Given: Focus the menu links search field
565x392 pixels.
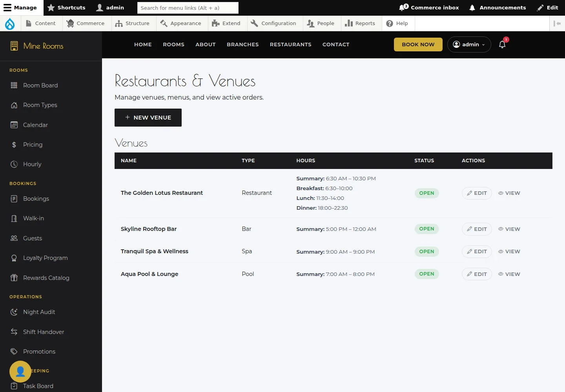Looking at the screenshot, I should click(188, 8).
